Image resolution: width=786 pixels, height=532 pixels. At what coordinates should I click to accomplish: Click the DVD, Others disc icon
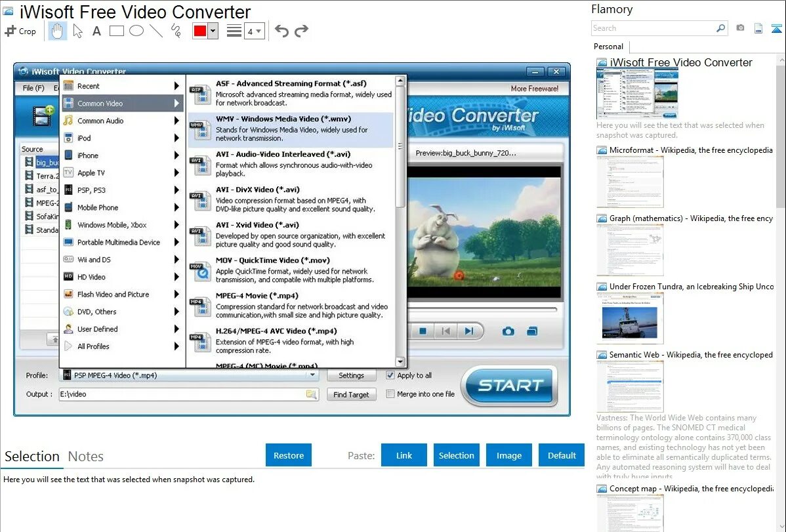coord(68,312)
